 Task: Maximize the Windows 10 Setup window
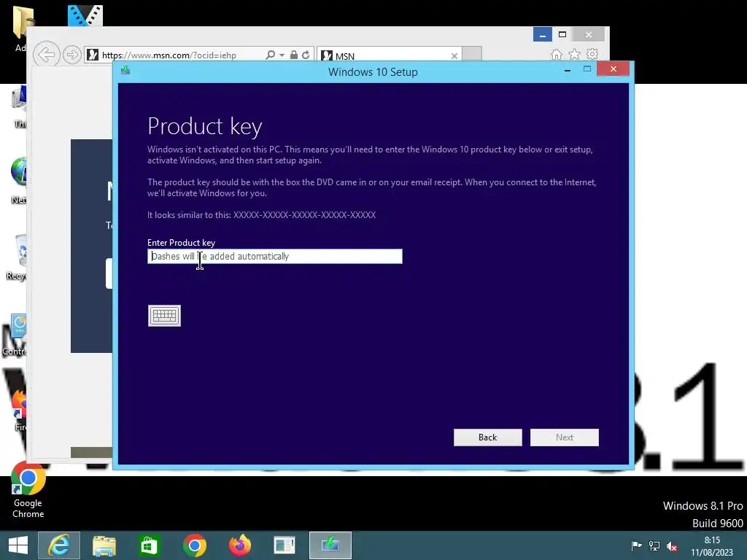click(587, 69)
